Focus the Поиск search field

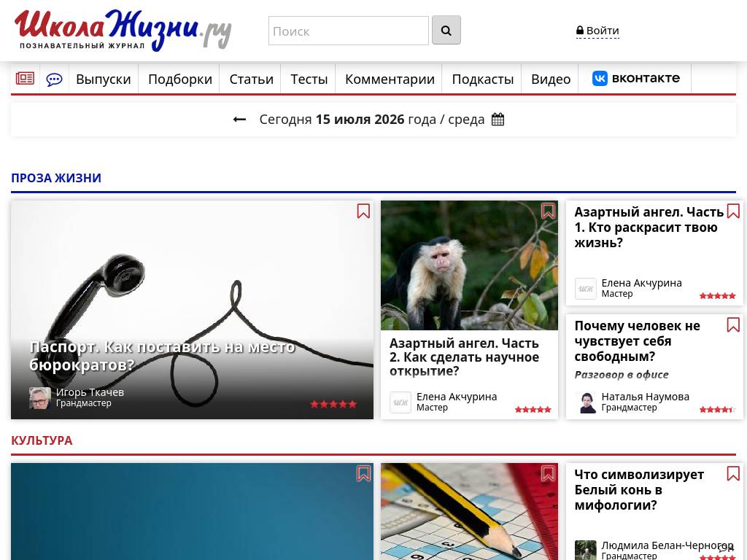348,31
